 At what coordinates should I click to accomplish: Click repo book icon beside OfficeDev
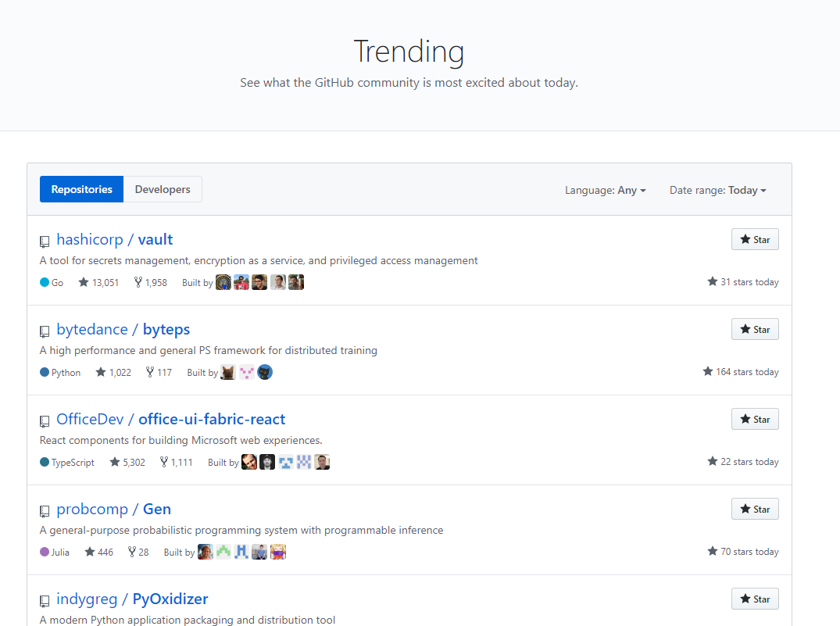tap(45, 421)
